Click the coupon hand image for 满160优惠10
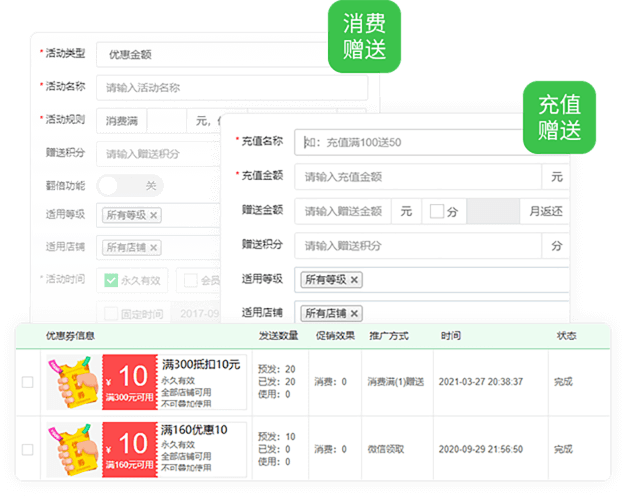626x496 pixels. click(74, 449)
